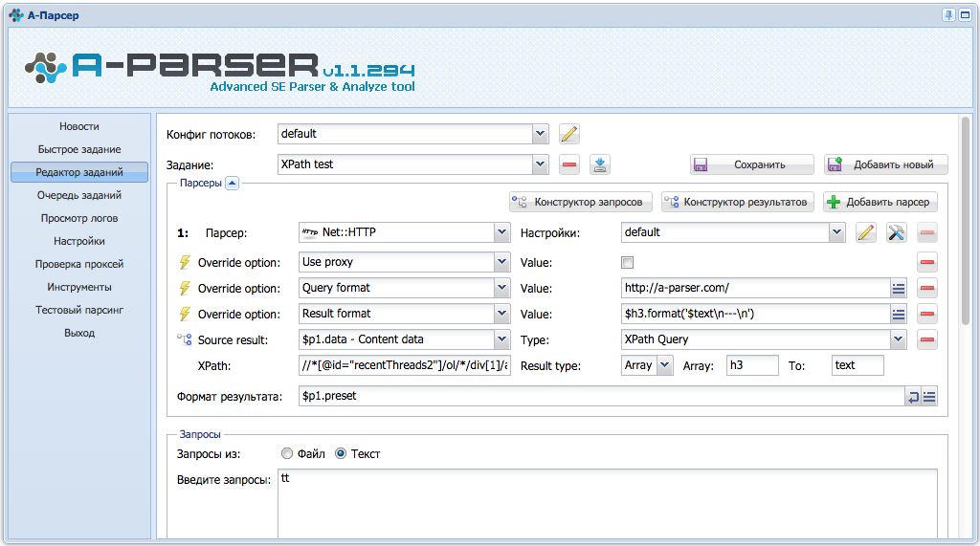Remove the Source result row
Image resolution: width=980 pixels, height=546 pixels.
pos(926,339)
